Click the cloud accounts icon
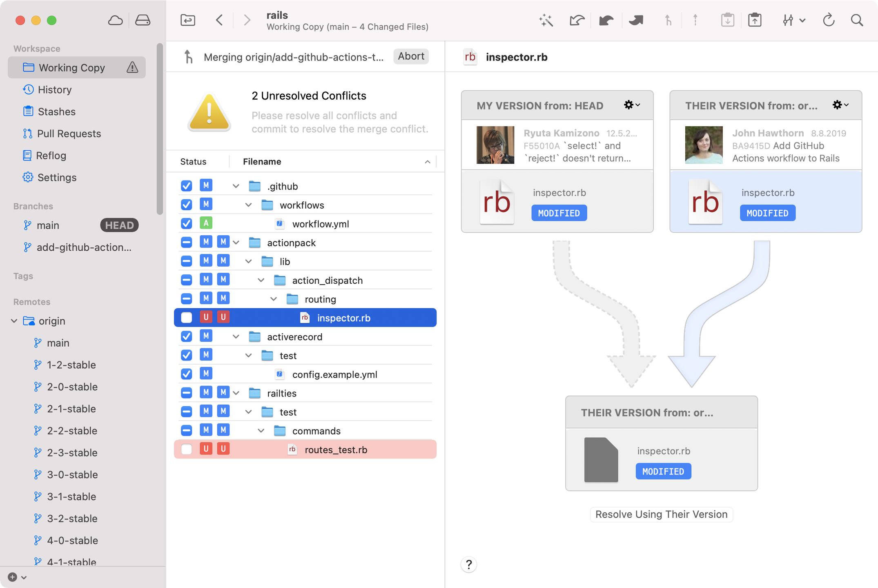Viewport: 878px width, 588px height. click(115, 20)
